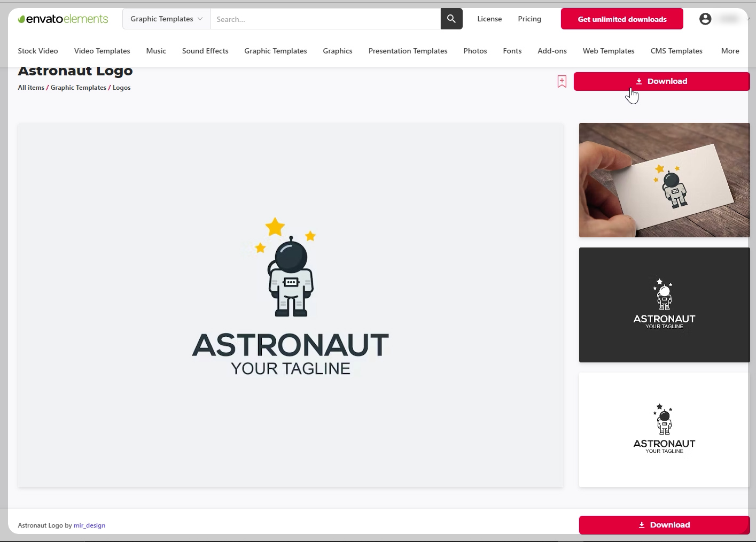This screenshot has width=756, height=542.
Task: Open the Fonts category
Action: click(512, 51)
